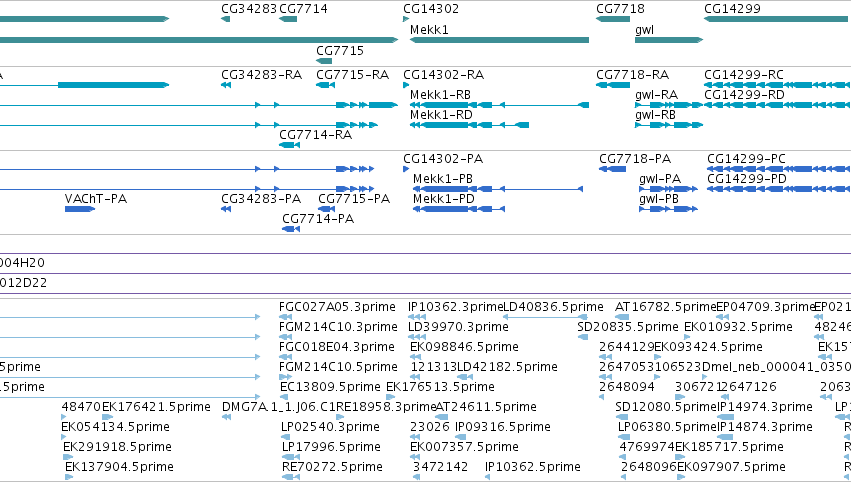Open the CG14302-PA protein label
The width and height of the screenshot is (851, 482).
443,159
